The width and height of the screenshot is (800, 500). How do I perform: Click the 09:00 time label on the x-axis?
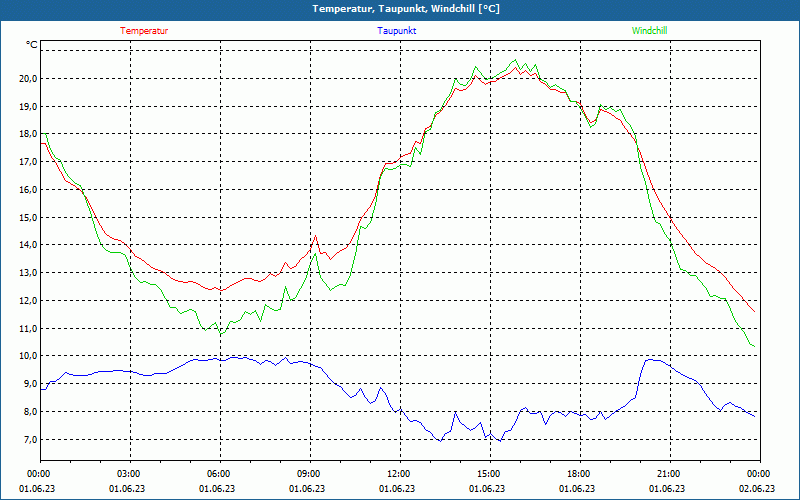tap(308, 473)
